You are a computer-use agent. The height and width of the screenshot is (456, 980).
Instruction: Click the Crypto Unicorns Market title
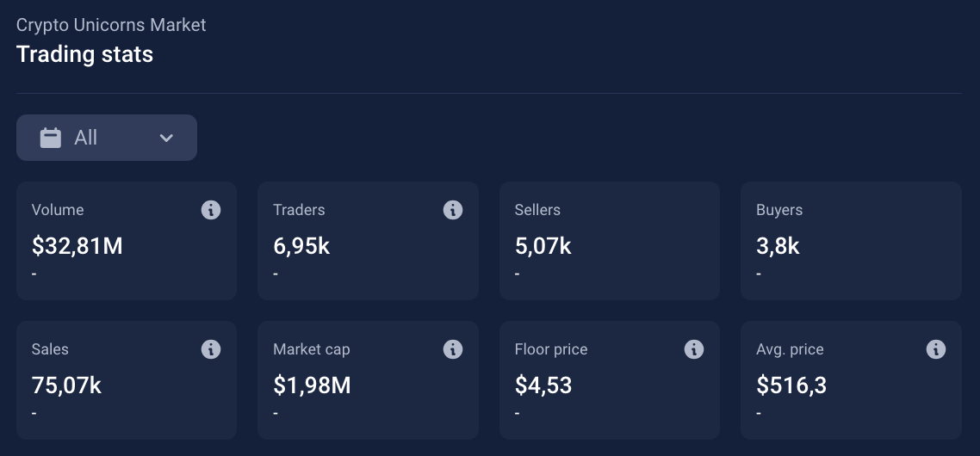[x=110, y=25]
